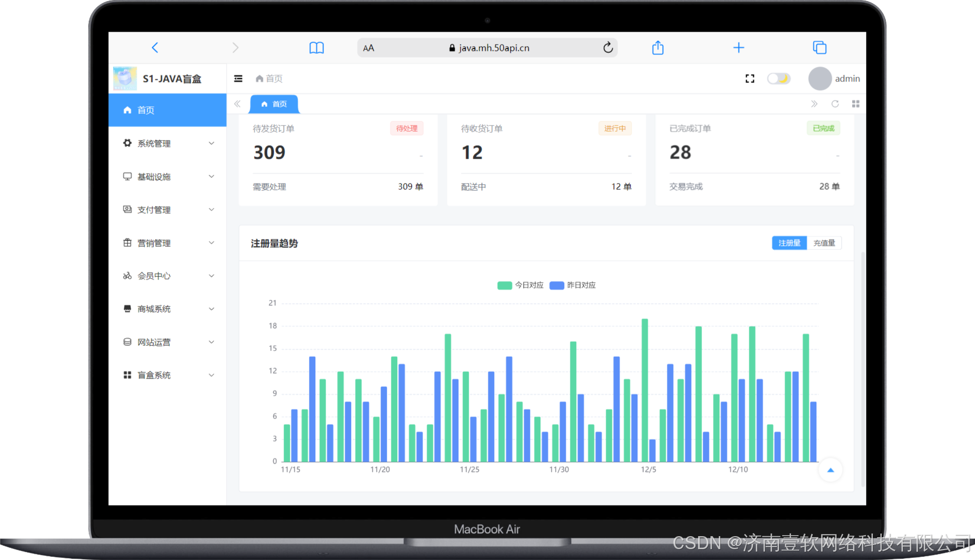
Task: Click the 基础设施 monitor icon
Action: point(127,176)
